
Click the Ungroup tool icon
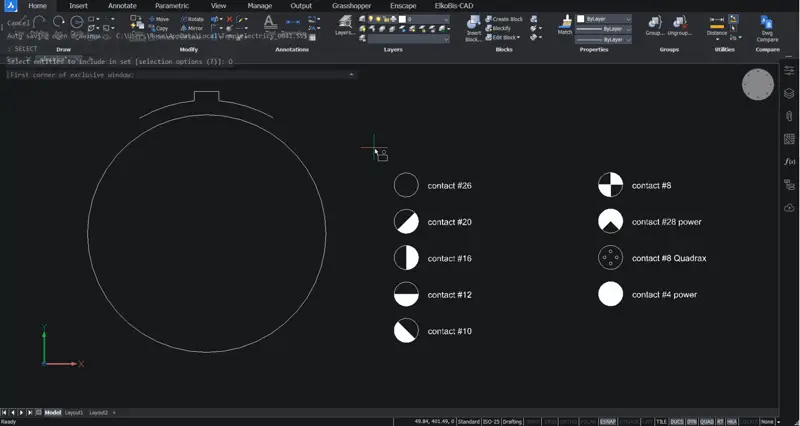coord(680,26)
